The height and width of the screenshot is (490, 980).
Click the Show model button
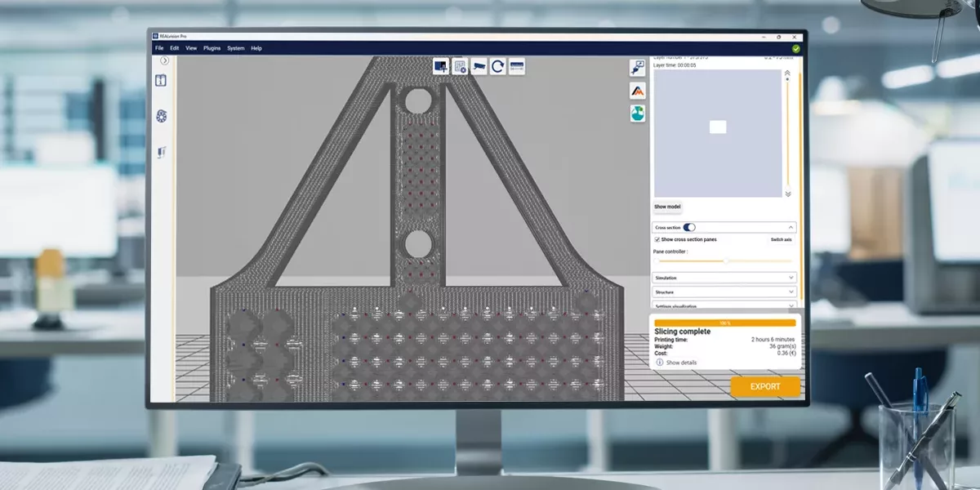667,207
